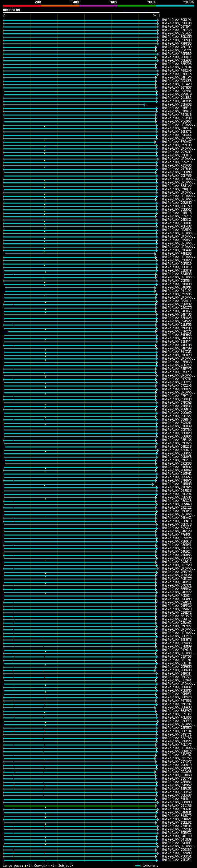Select the UniRef100_O19069 label
This screenshot has width=197, height=868.
(176, 240)
